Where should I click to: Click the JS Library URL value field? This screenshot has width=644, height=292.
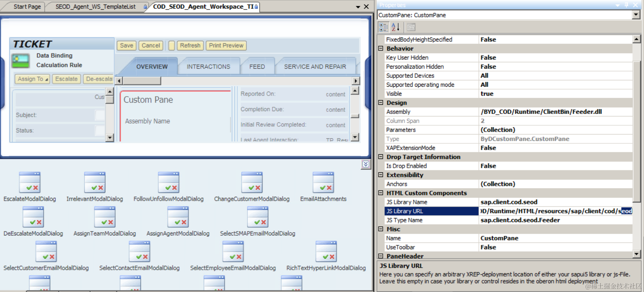tap(556, 211)
